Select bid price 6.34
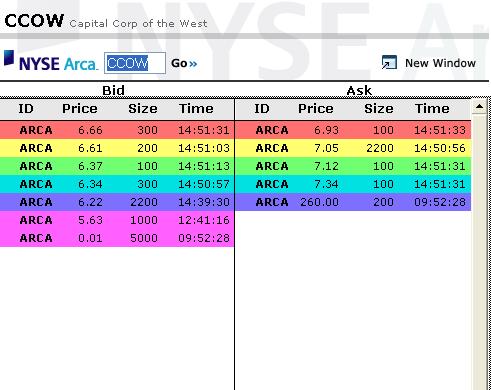491x390 pixels. click(x=90, y=184)
